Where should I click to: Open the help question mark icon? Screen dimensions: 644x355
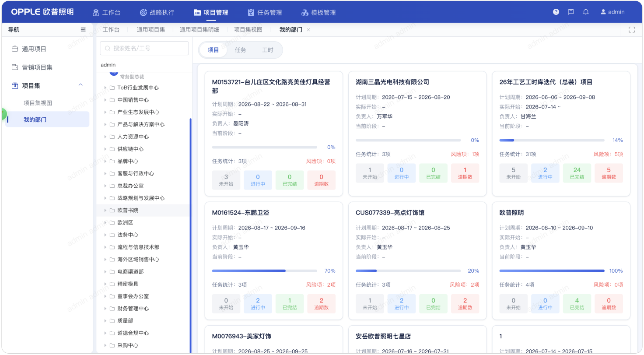556,12
